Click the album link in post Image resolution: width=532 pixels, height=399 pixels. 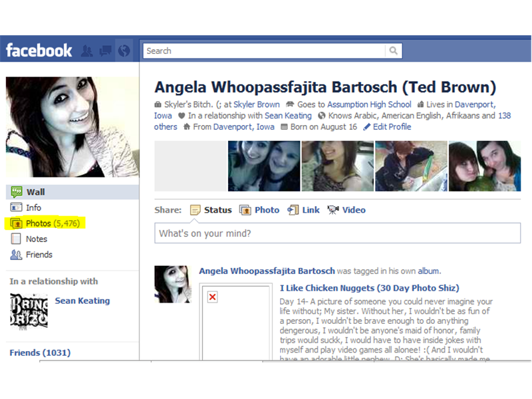(428, 271)
